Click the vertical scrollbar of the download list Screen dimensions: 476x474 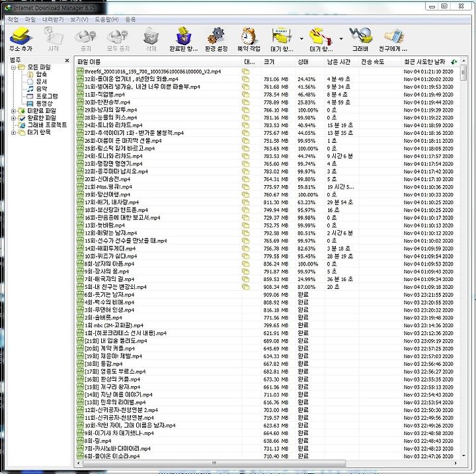(463, 73)
